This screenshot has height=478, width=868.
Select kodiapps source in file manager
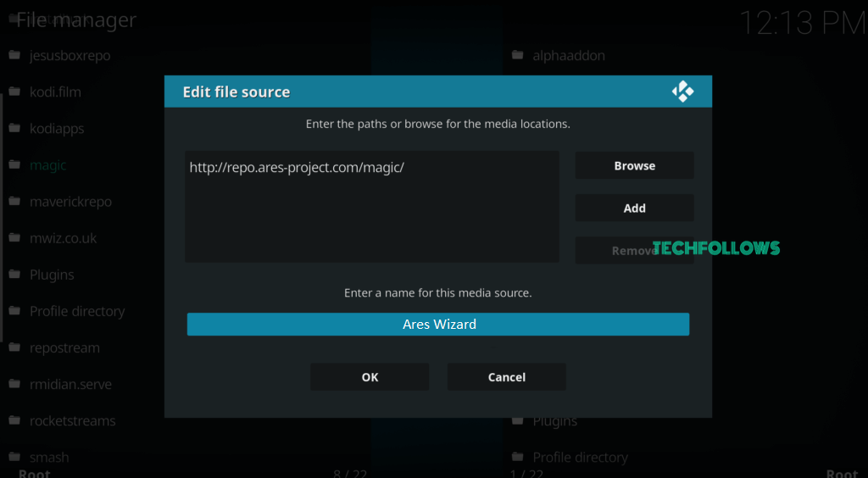pyautogui.click(x=57, y=129)
